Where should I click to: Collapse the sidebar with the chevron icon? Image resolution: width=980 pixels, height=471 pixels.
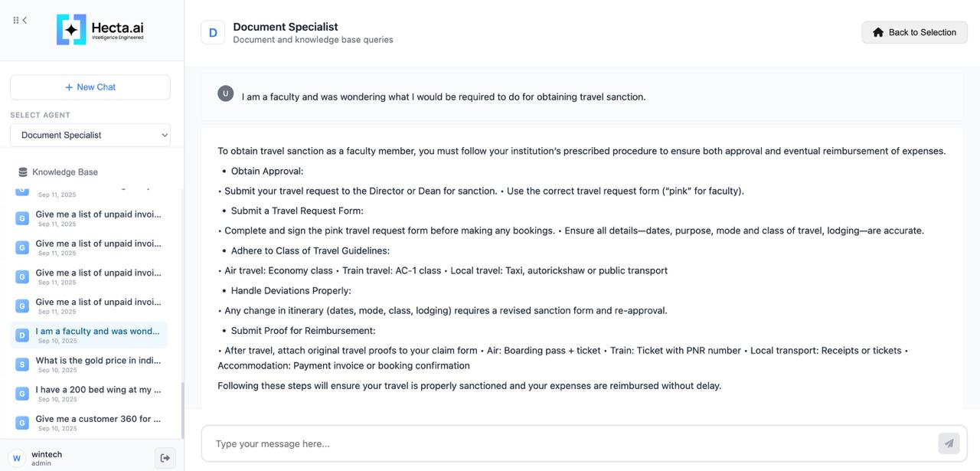click(x=24, y=21)
